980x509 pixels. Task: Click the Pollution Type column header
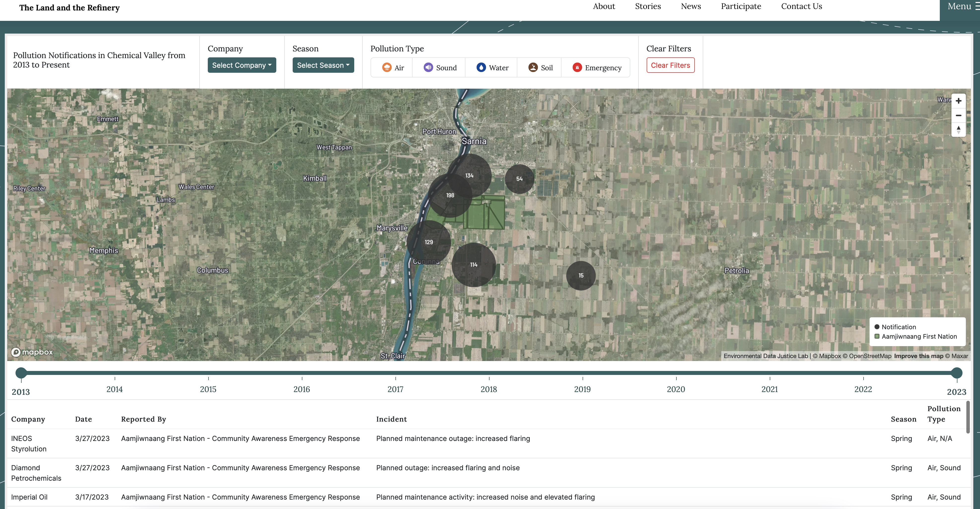click(x=944, y=414)
